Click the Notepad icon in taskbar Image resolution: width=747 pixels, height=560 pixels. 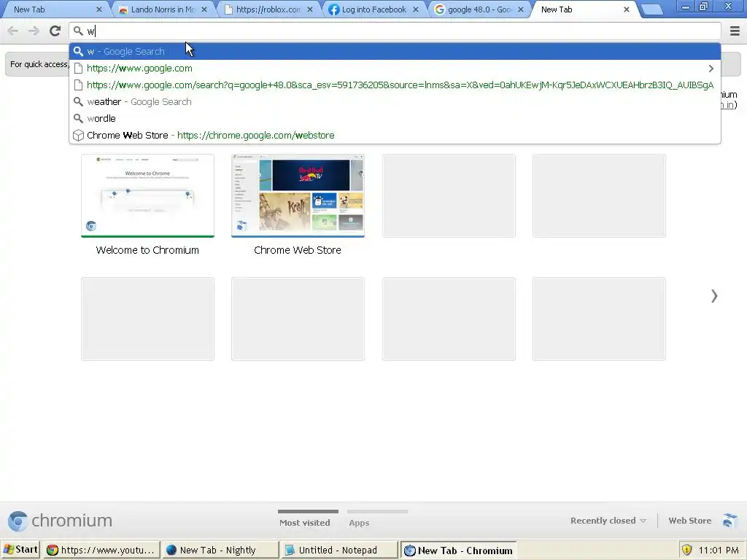coord(290,550)
